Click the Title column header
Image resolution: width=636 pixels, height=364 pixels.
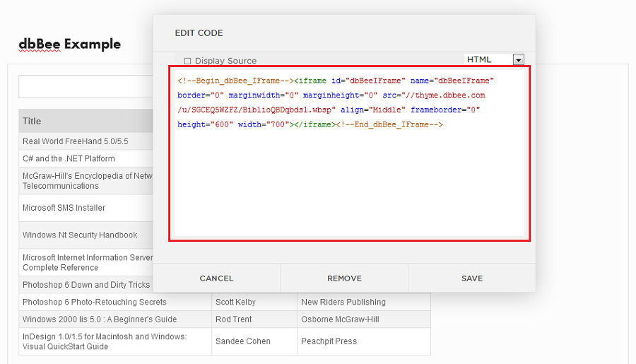pos(86,121)
